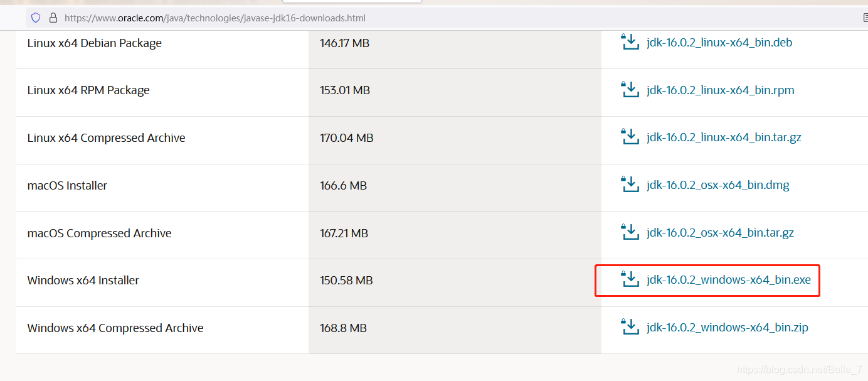The width and height of the screenshot is (868, 381).
Task: Click the download icon for jdk-16.0.2_linux-x64_bin.deb
Action: click(629, 42)
